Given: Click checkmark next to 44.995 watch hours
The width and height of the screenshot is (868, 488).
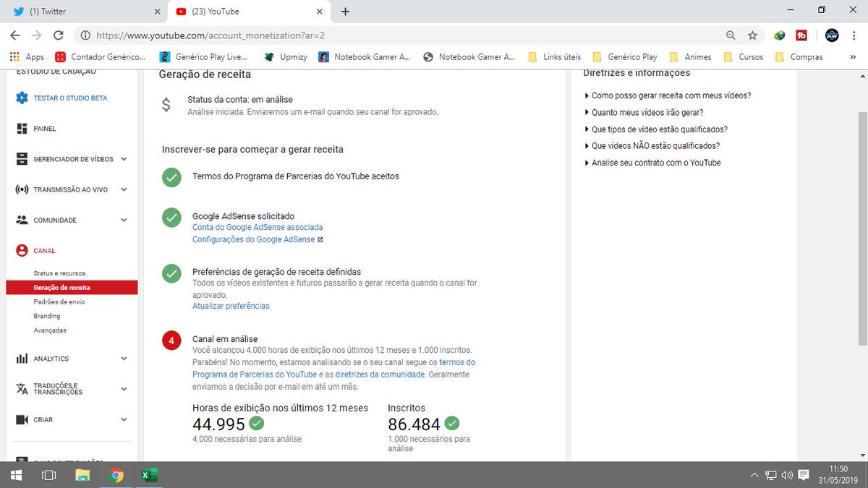Looking at the screenshot, I should (256, 423).
